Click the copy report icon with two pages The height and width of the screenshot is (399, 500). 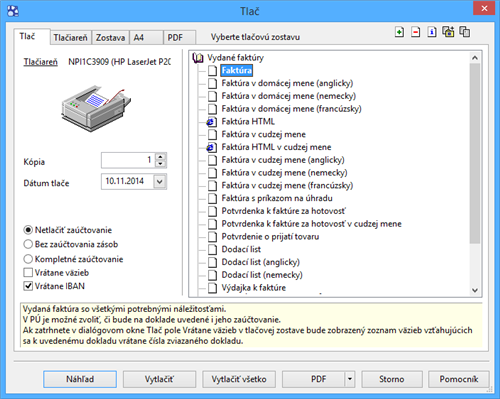(465, 32)
